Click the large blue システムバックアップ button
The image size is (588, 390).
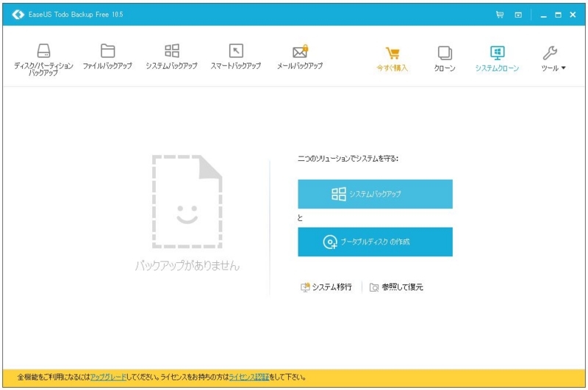375,194
